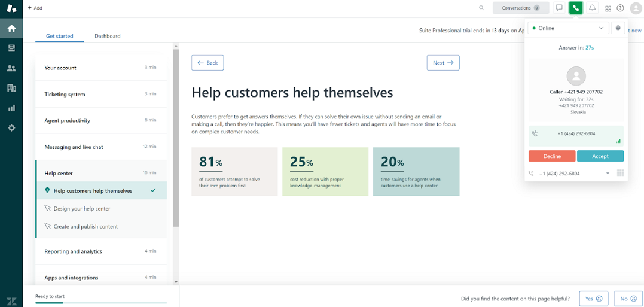This screenshot has height=307, width=644.
Task: Open the chat bubble icon
Action: (x=559, y=8)
